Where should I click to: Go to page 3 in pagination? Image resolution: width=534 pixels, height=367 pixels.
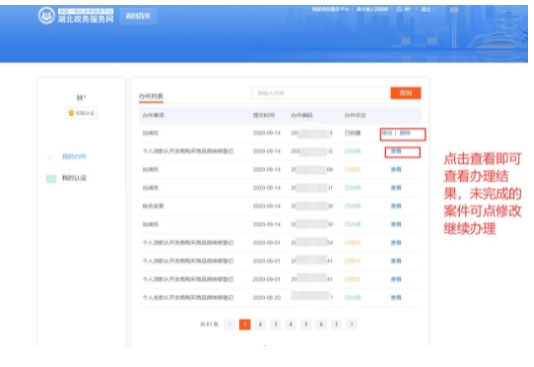tap(276, 324)
